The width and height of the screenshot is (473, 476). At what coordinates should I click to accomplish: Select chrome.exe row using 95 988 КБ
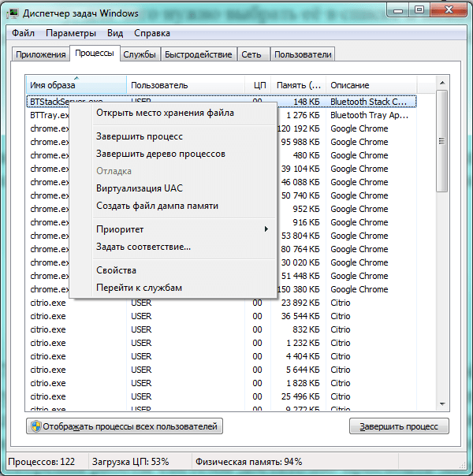click(222, 142)
